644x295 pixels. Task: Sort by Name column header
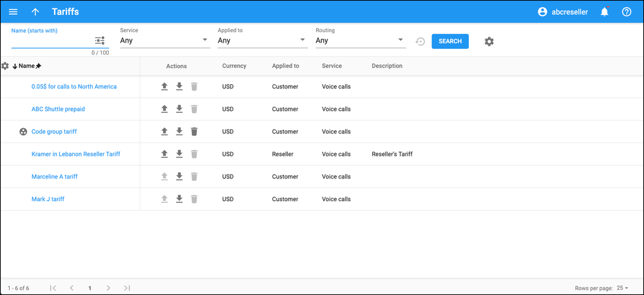26,66
